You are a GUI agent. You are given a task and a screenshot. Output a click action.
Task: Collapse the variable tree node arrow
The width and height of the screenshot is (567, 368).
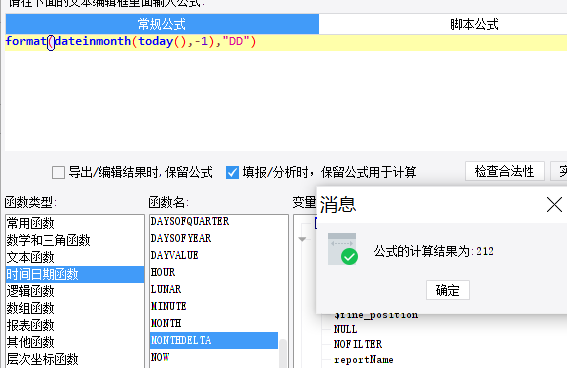[302, 239]
